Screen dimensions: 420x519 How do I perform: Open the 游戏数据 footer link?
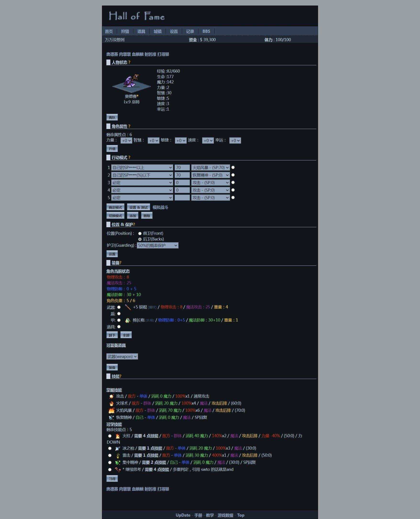point(225,515)
